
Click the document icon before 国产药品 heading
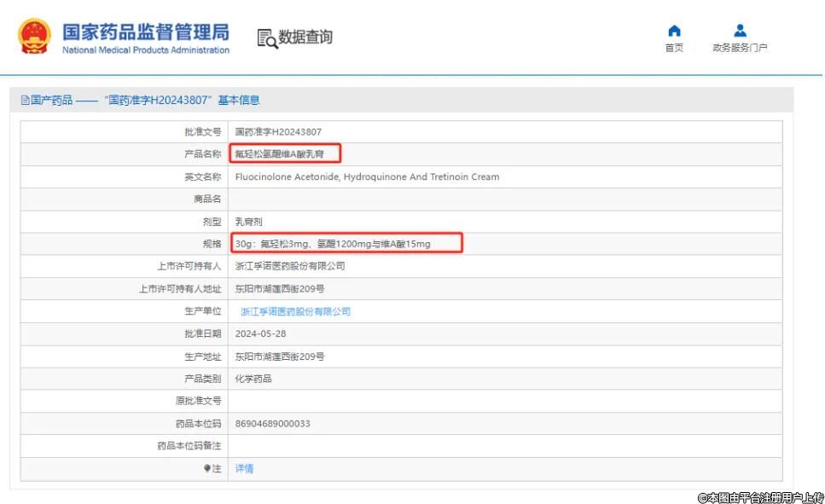click(x=25, y=101)
